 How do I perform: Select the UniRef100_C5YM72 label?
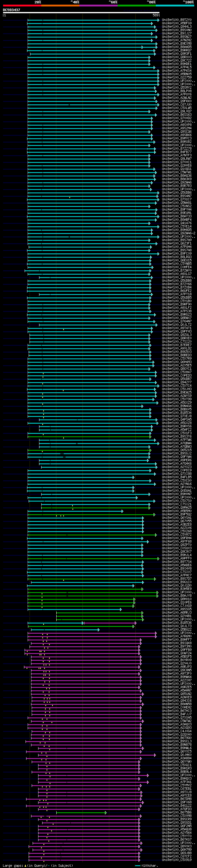[x=177, y=535]
